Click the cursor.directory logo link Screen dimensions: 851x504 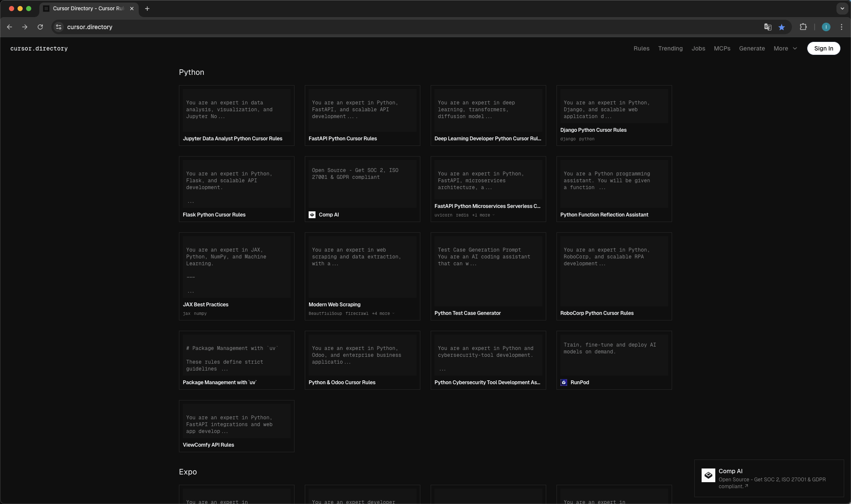[39, 48]
